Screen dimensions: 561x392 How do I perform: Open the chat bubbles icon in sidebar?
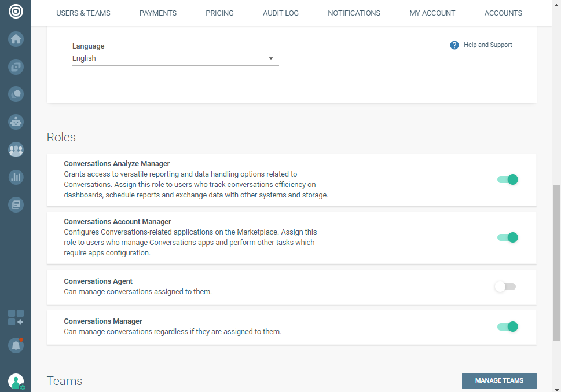(x=16, y=94)
